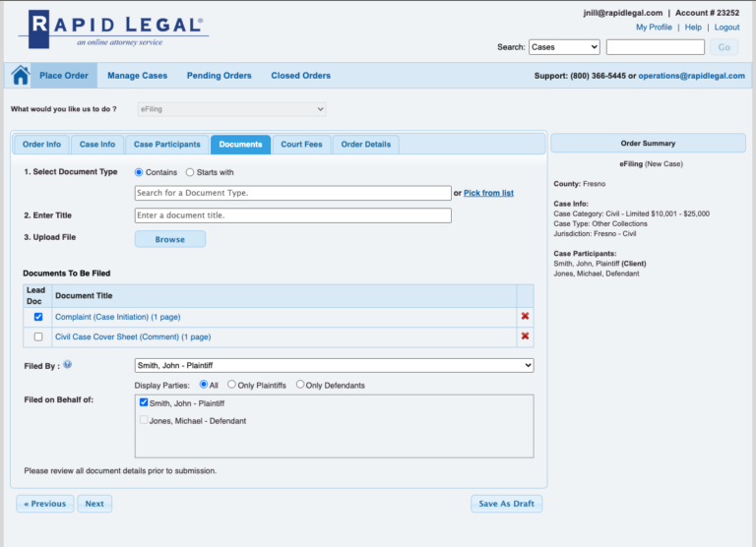Go to Closed Orders
The height and width of the screenshot is (547, 756).
301,76
